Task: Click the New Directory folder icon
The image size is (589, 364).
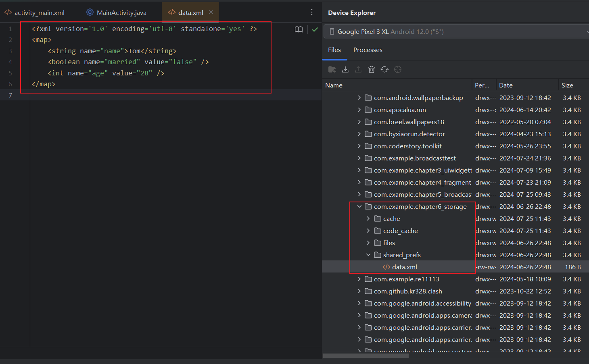Action: 332,70
